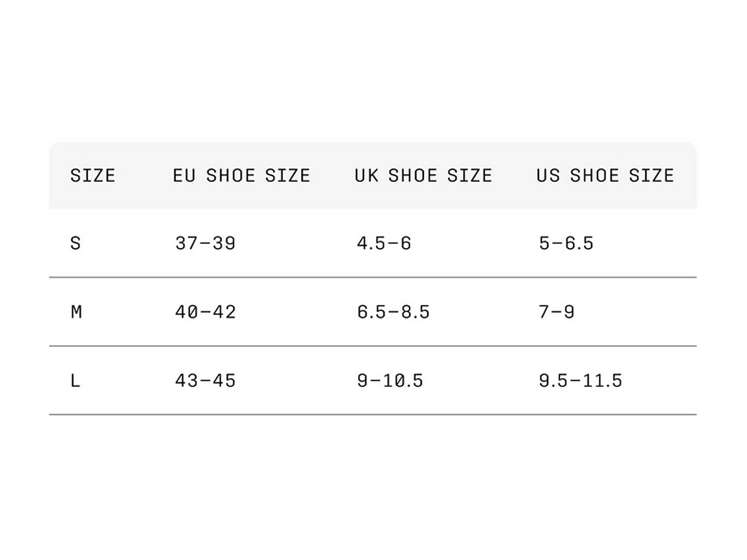Select the US SHOE SIZE header
The width and height of the screenshot is (747, 560).
coord(605,176)
